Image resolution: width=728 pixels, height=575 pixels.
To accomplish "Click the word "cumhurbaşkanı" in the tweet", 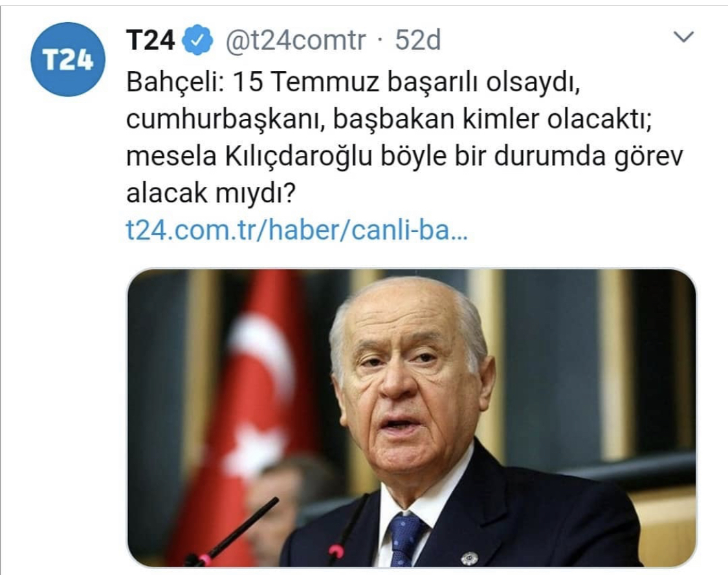I will [226, 120].
